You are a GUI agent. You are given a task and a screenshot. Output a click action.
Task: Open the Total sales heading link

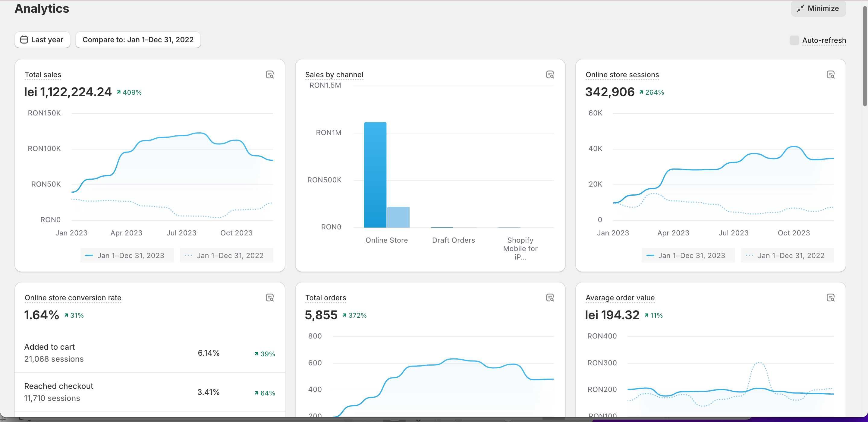(43, 74)
